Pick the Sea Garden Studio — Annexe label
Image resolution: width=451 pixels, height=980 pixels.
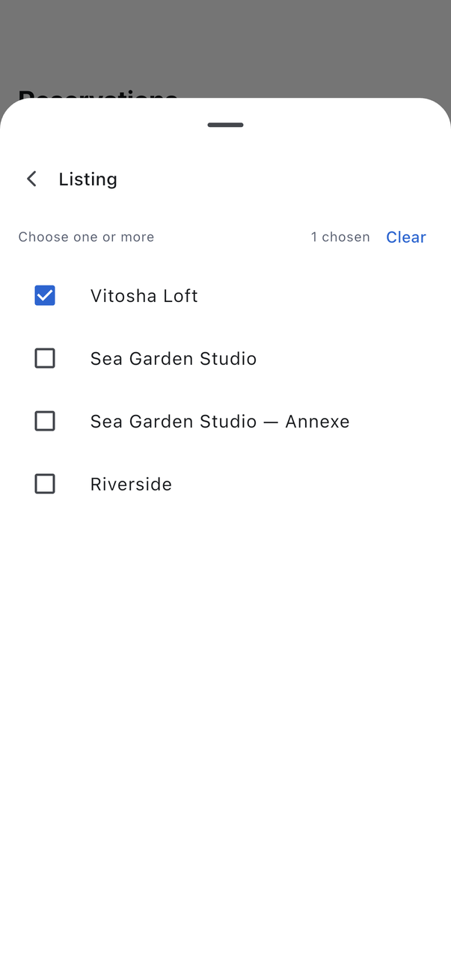tap(220, 421)
